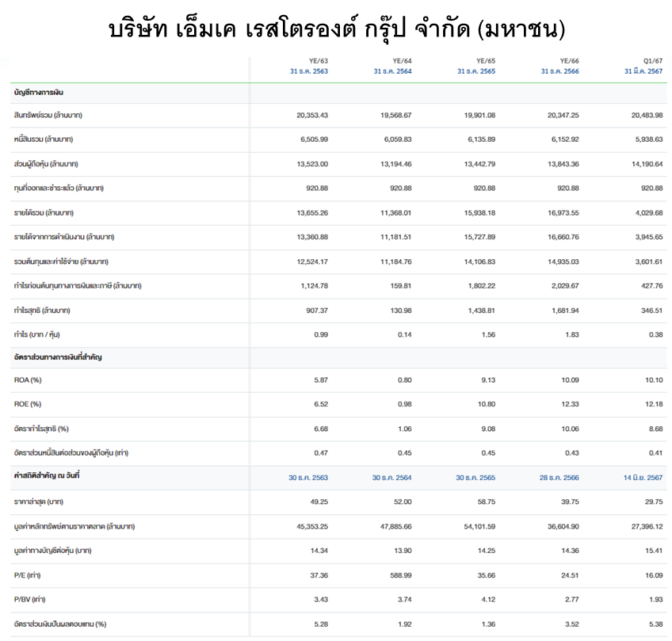Open the 31 ธ.ค. 2566 period link

pyautogui.click(x=559, y=71)
